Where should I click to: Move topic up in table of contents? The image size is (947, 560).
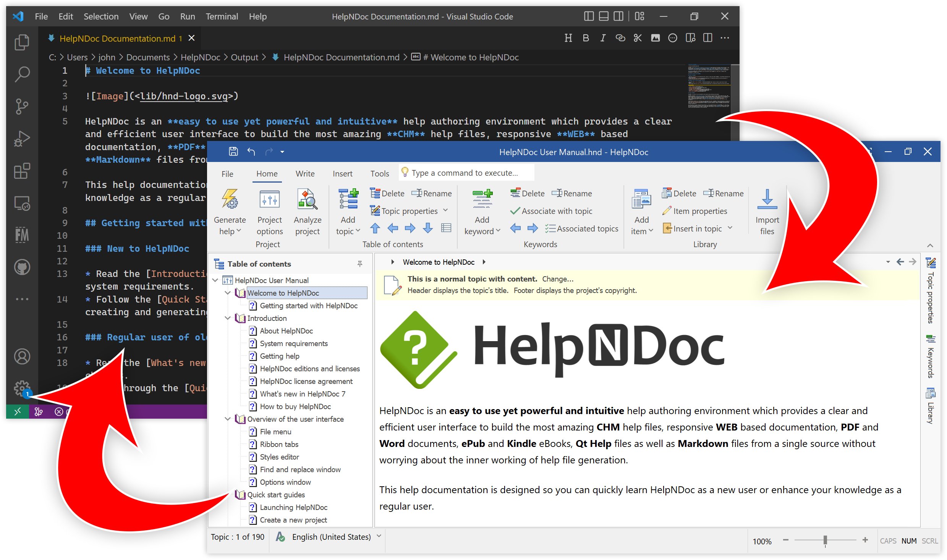click(x=375, y=228)
